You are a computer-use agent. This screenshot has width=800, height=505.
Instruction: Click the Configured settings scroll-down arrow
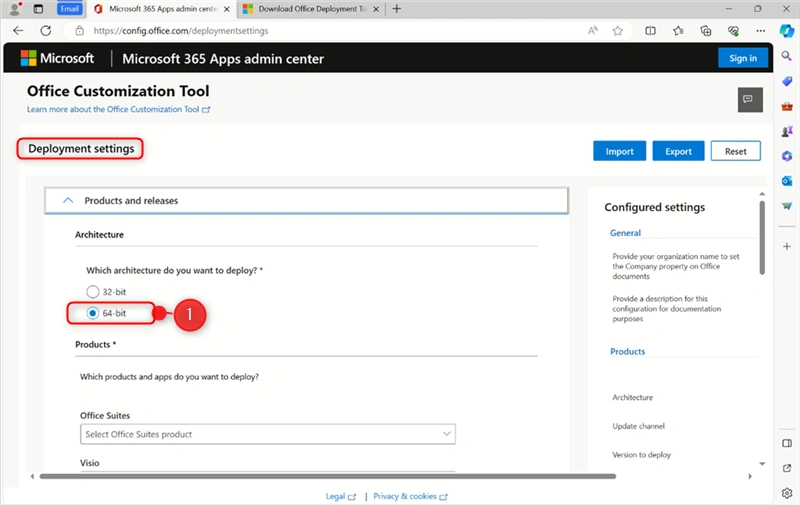coord(762,464)
